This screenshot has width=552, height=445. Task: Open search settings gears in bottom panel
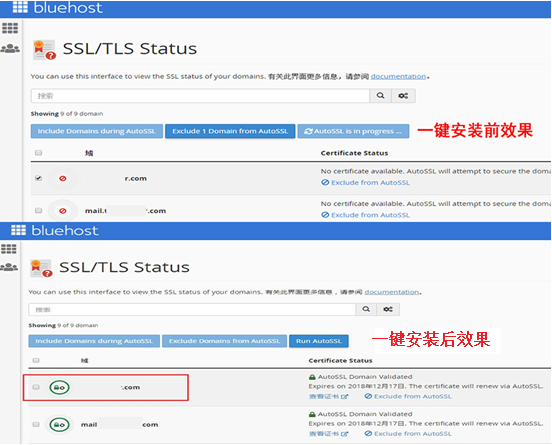click(388, 309)
